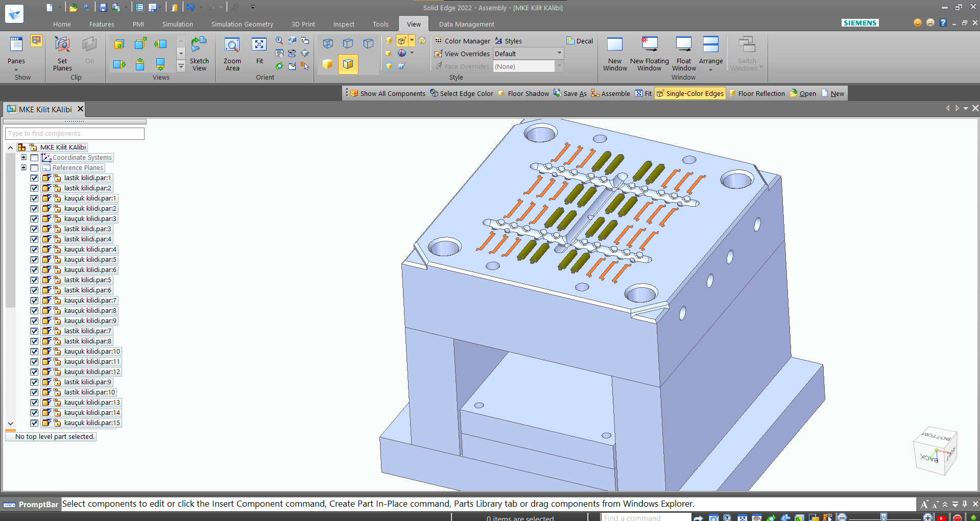
Task: Expand the Reference Planes node
Action: 23,167
